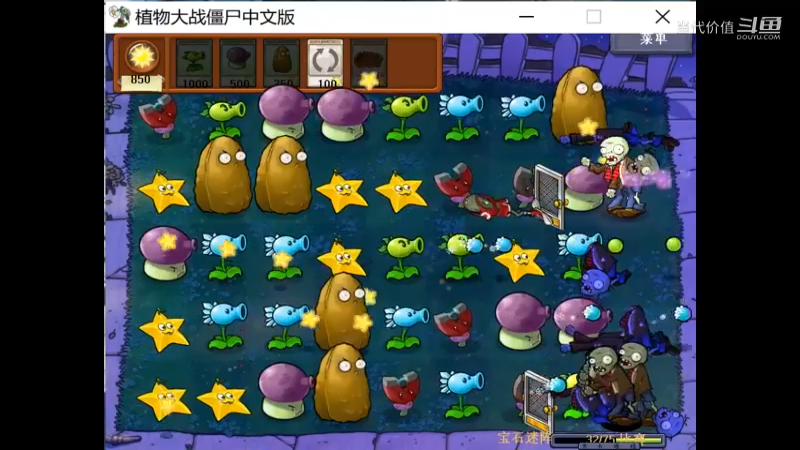Click the fourth-row snow pea between tall-nut and magnet-shroom
This screenshot has height=450, width=800.
click(x=406, y=328)
